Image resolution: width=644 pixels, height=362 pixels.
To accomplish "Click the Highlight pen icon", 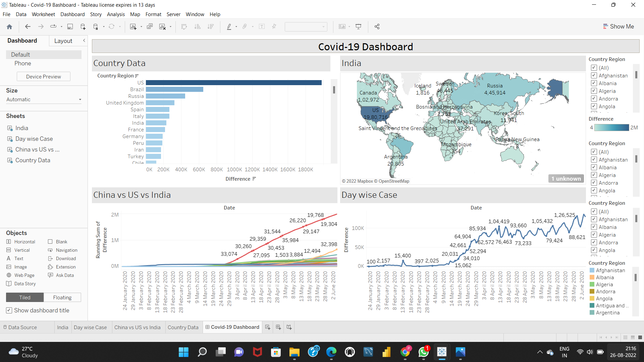I will 229,26.
